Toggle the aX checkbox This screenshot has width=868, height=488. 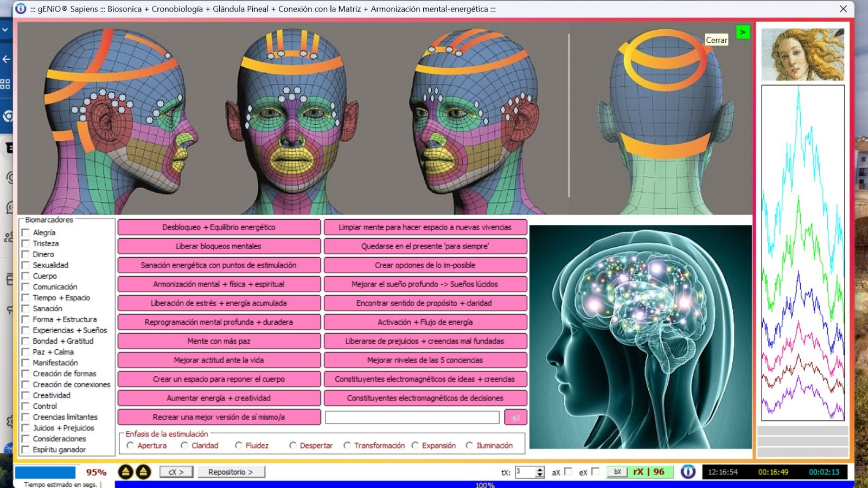568,472
